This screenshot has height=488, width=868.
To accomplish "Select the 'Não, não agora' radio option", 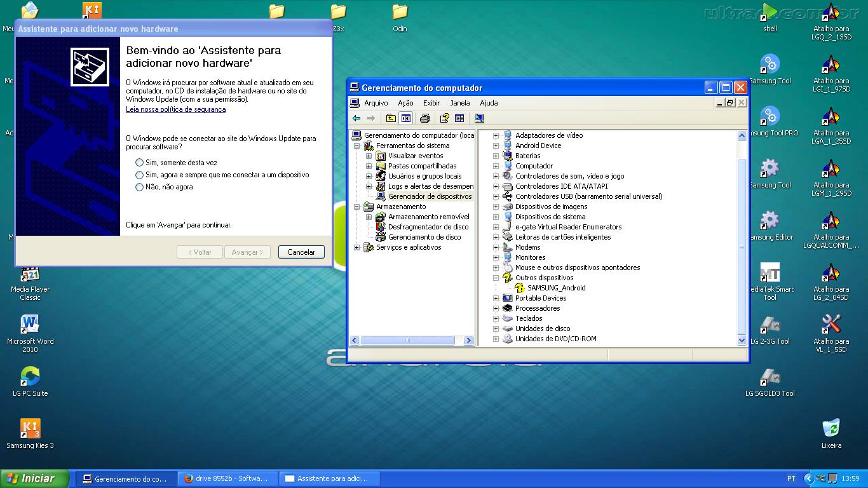I will coord(139,187).
